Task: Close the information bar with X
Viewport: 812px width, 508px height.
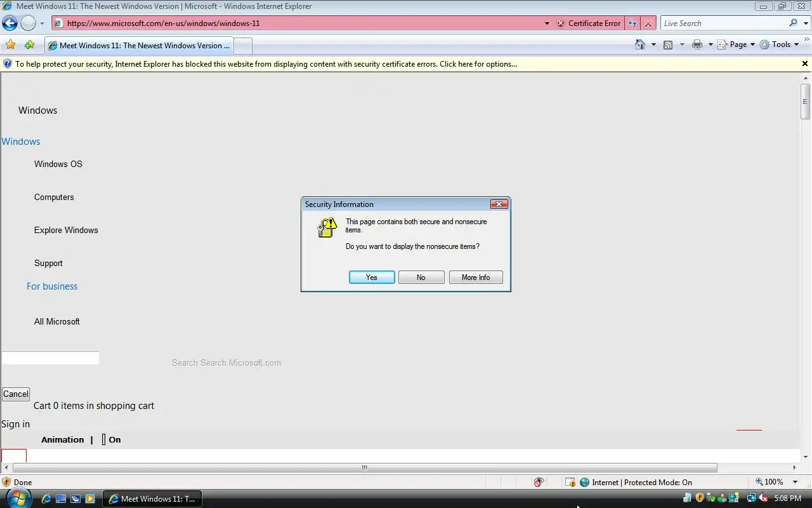Action: [x=805, y=63]
